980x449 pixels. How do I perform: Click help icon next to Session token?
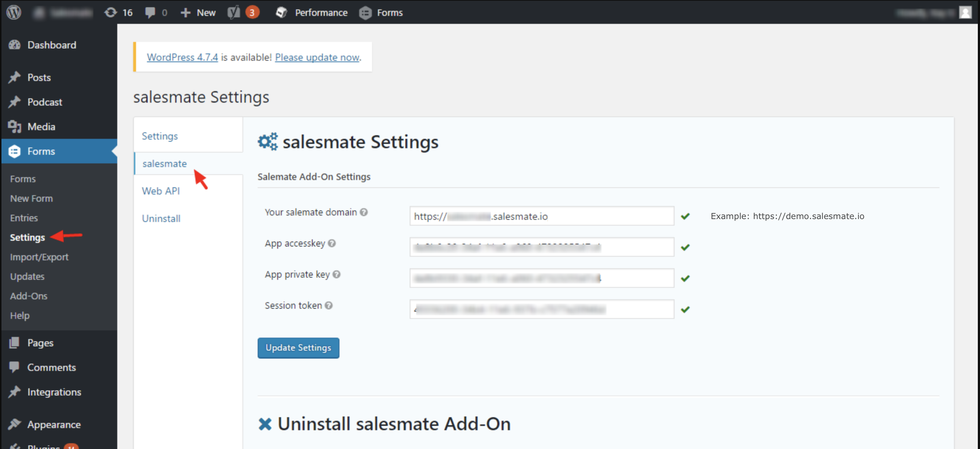pos(329,306)
